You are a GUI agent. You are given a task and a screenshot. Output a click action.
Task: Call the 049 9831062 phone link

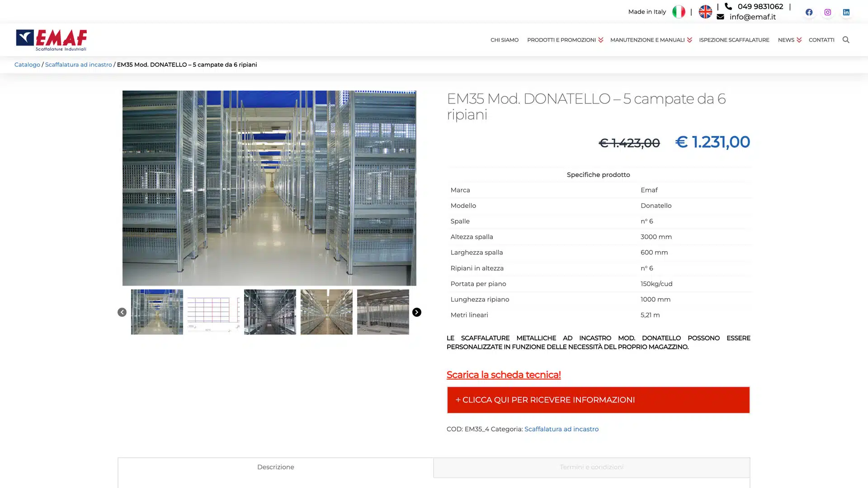click(760, 6)
